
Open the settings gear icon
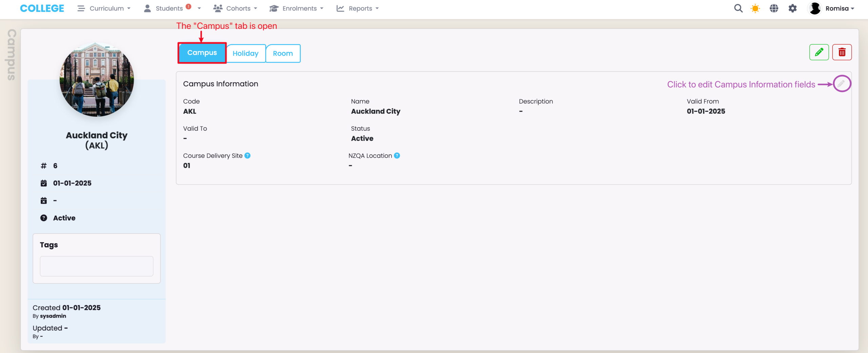792,8
